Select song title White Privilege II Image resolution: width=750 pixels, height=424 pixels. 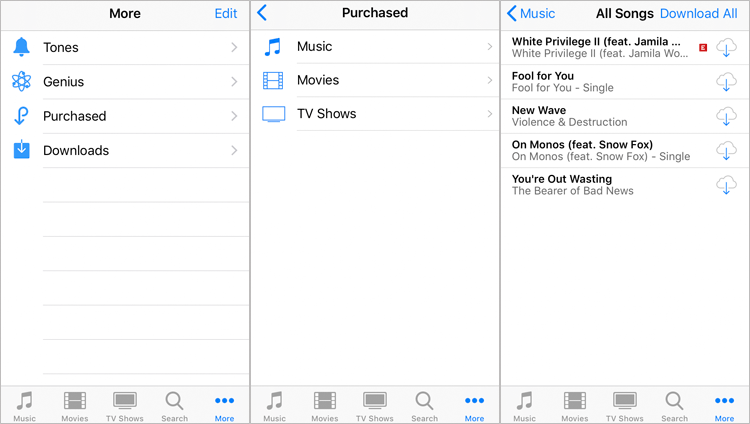click(x=596, y=42)
